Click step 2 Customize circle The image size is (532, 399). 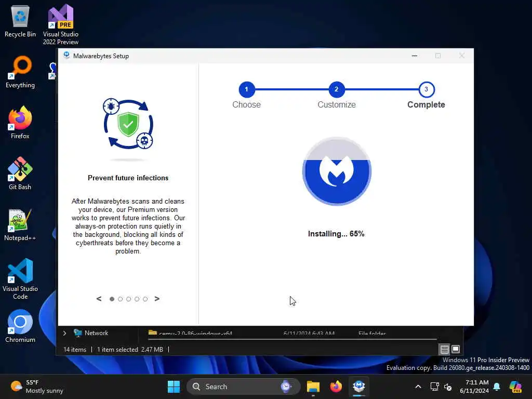pyautogui.click(x=337, y=89)
